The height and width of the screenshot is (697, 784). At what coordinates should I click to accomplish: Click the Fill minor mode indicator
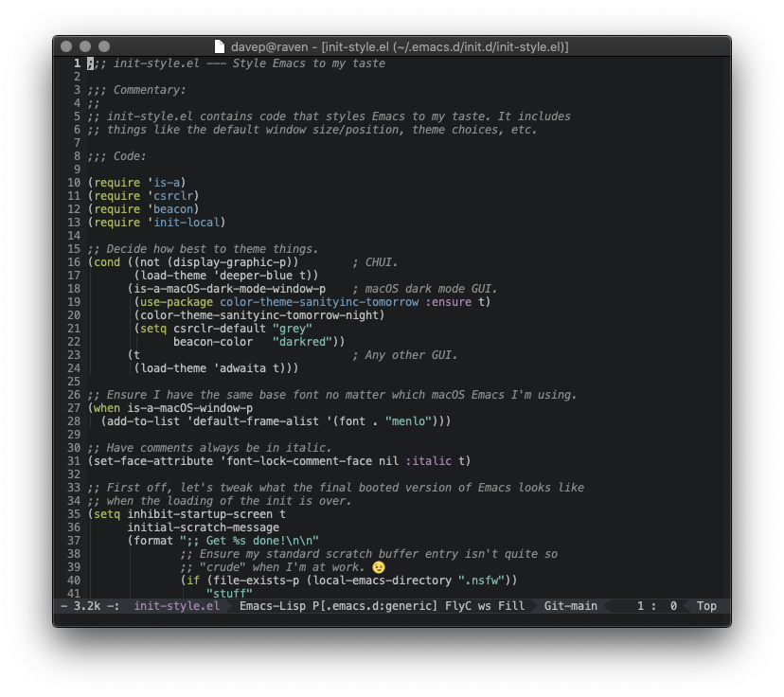point(511,605)
